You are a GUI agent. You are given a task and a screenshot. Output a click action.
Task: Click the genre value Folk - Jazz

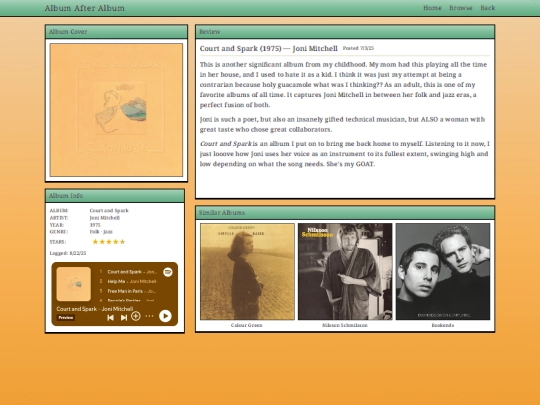point(101,232)
